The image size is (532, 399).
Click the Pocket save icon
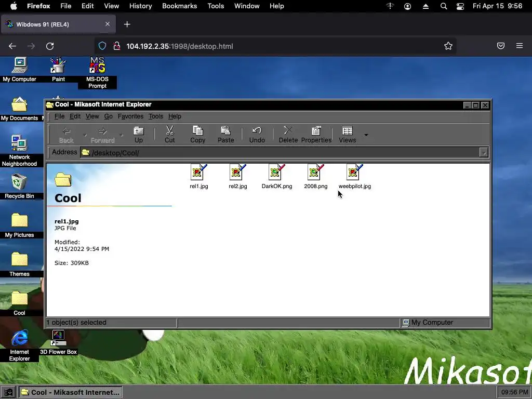coord(501,46)
